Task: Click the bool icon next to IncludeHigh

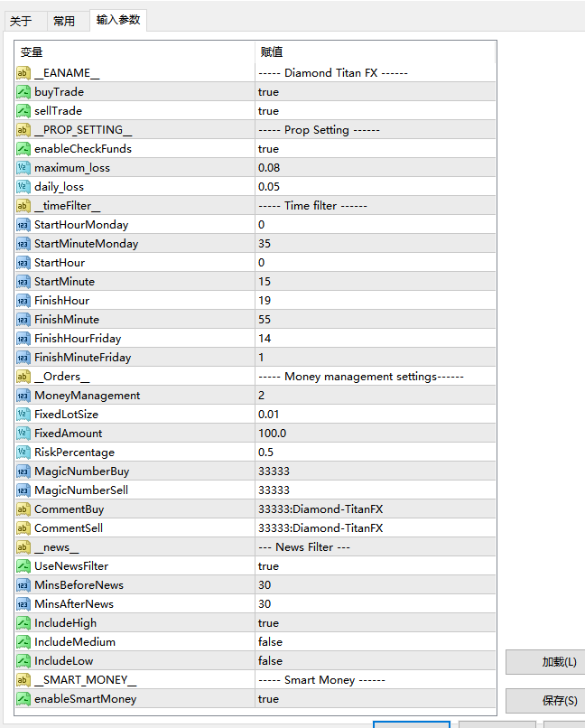Action: coord(23,623)
